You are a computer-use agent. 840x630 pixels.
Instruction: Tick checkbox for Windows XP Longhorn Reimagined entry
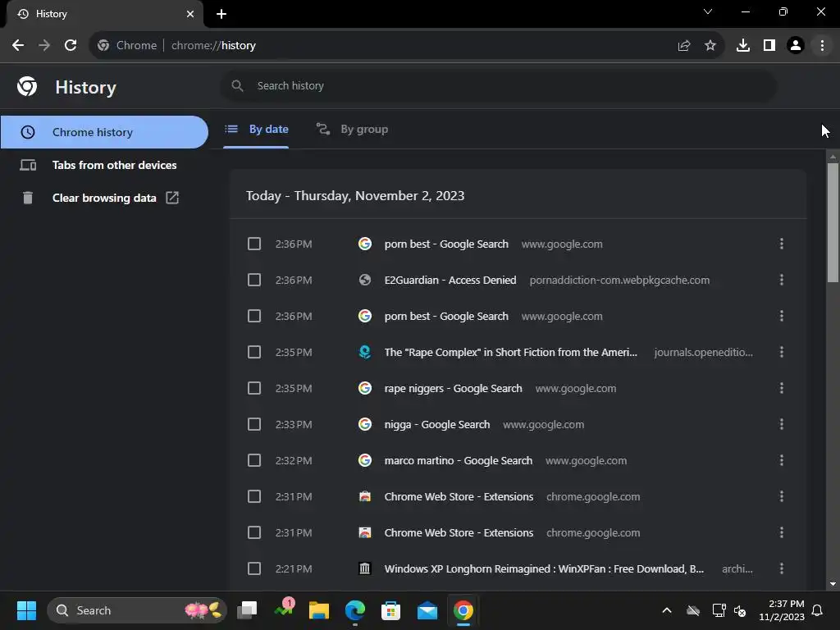pyautogui.click(x=254, y=568)
